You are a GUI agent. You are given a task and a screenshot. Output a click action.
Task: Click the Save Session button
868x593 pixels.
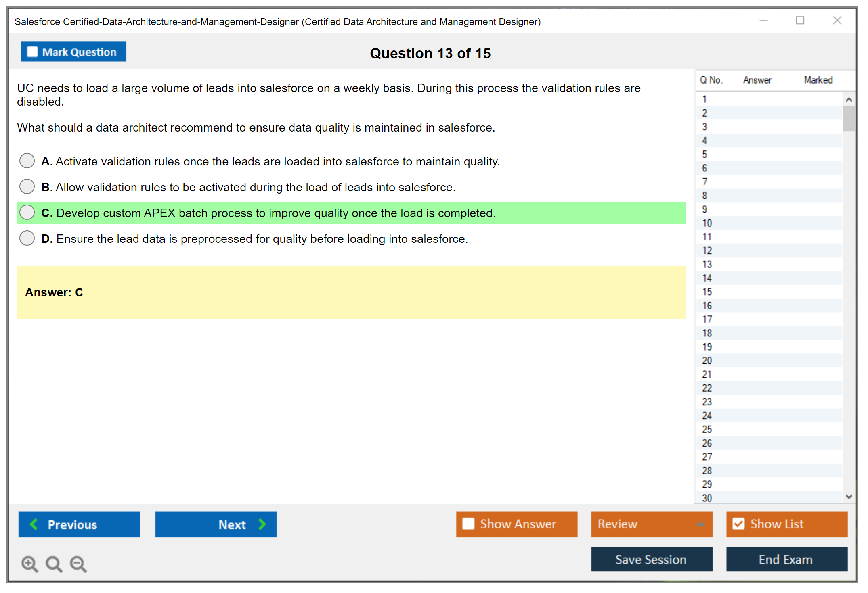click(651, 559)
